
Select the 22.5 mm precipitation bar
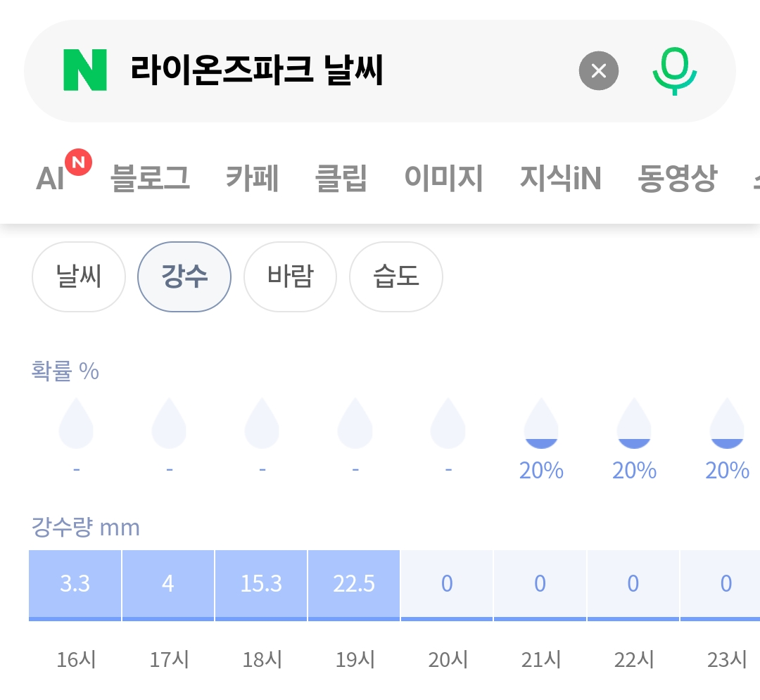[x=354, y=585]
